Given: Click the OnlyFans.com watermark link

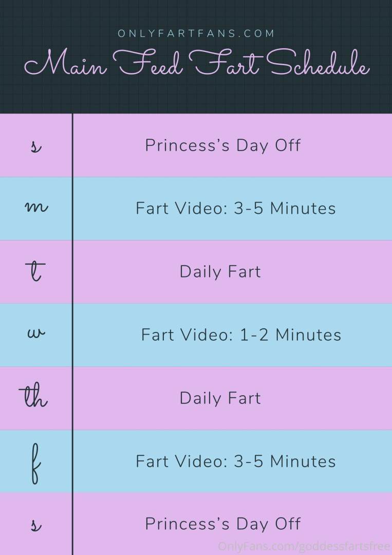Looking at the screenshot, I should (x=304, y=547).
